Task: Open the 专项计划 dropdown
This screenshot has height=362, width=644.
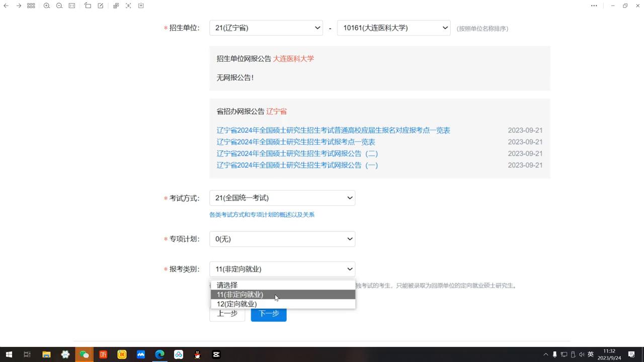Action: click(x=282, y=239)
